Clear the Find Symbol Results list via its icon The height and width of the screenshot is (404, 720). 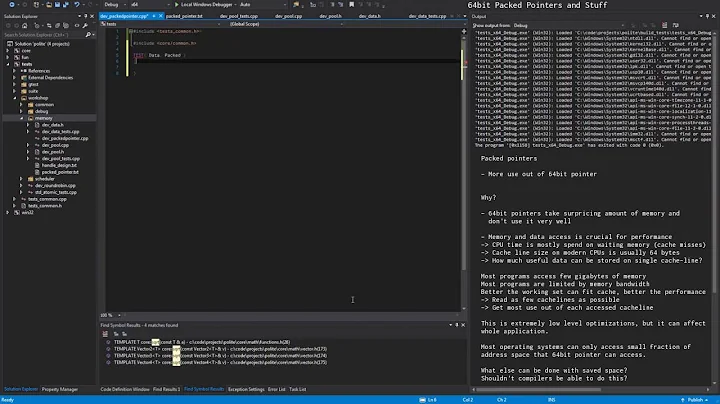(x=105, y=334)
